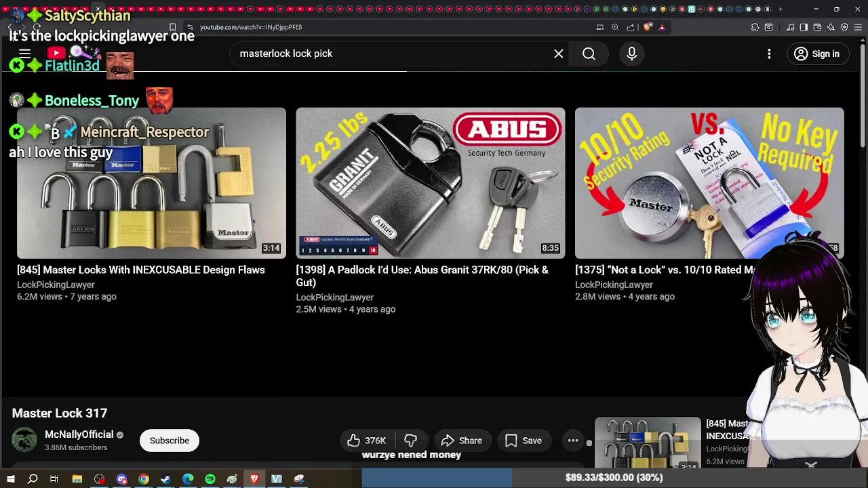Open the McNallyOfficial channel name

pos(79,434)
